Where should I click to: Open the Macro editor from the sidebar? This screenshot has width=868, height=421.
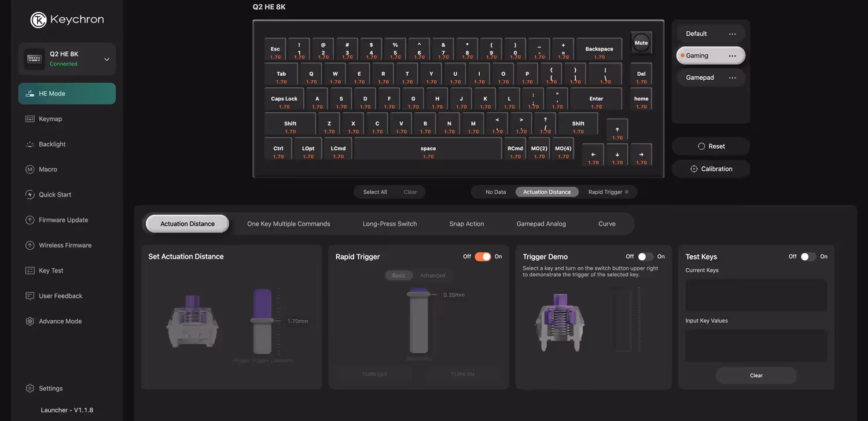click(x=49, y=169)
